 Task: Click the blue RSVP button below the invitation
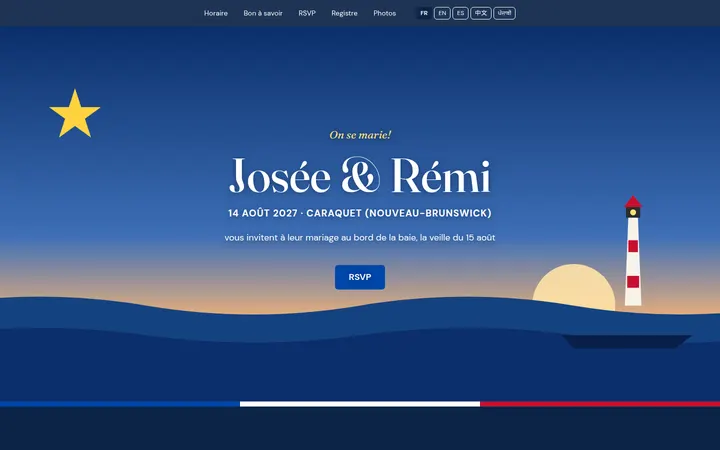coord(360,277)
